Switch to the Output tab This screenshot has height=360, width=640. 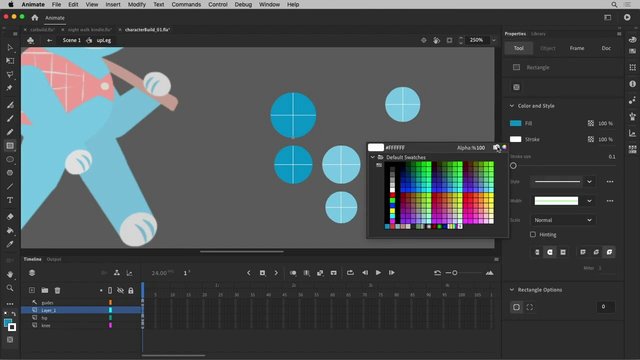(x=53, y=259)
